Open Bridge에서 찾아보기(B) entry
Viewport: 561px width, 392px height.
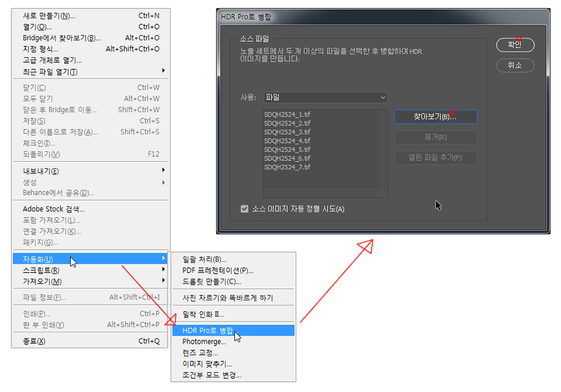[91, 38]
